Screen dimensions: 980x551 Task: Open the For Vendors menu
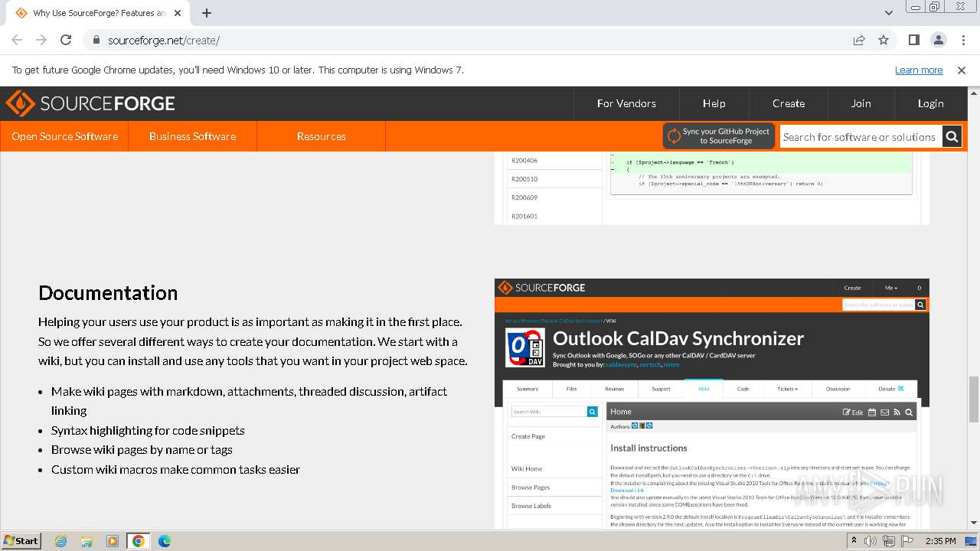click(626, 103)
